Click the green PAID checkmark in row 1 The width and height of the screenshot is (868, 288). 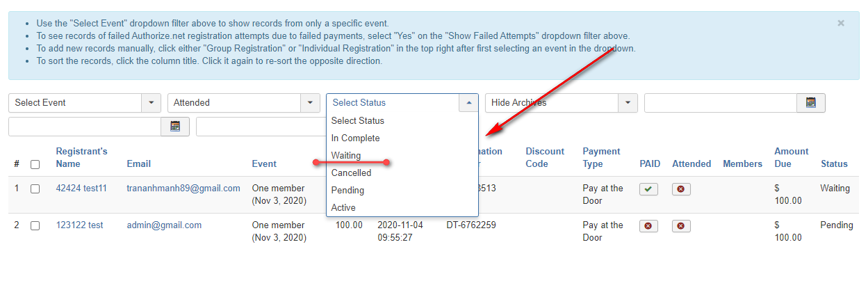click(x=648, y=189)
